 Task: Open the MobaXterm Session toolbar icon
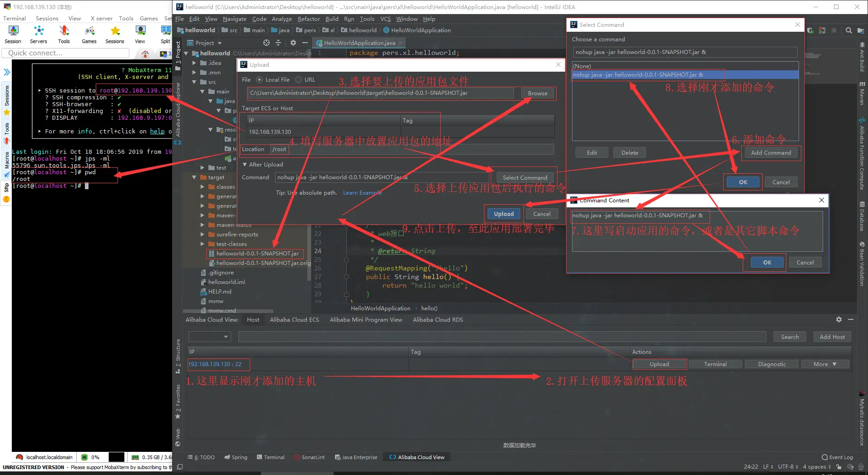pos(13,34)
